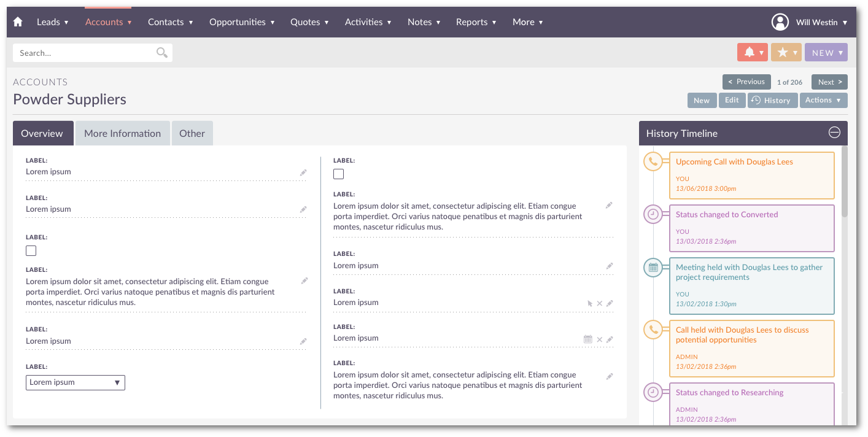
Task: Click the favorites star
Action: 782,52
